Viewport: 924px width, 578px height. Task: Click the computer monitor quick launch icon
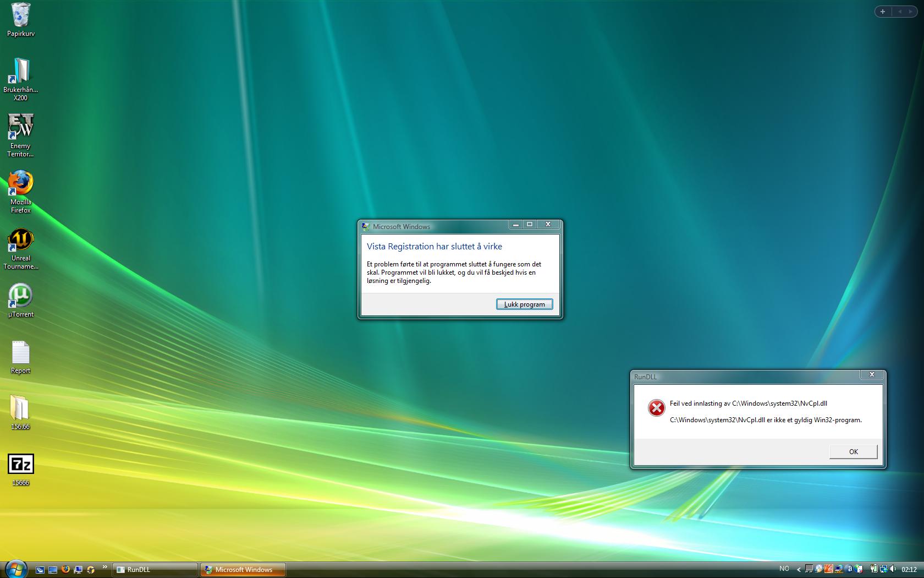pyautogui.click(x=78, y=570)
